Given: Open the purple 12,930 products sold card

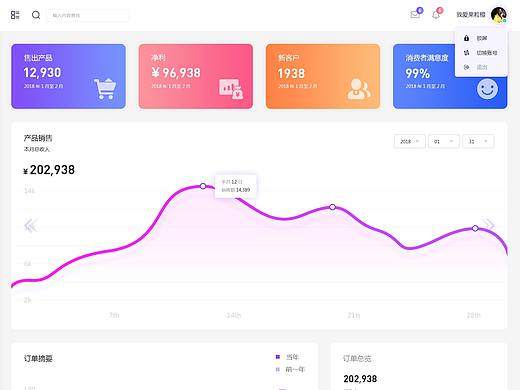Looking at the screenshot, I should 68,76.
